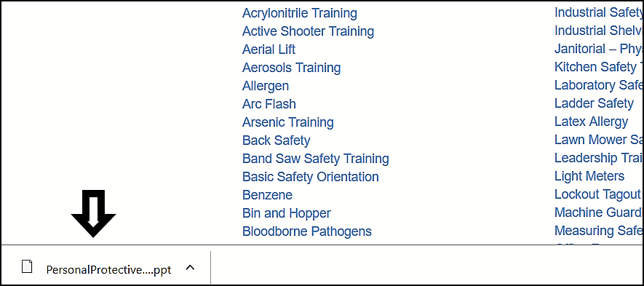Open the Latex Allergy link

tap(591, 122)
